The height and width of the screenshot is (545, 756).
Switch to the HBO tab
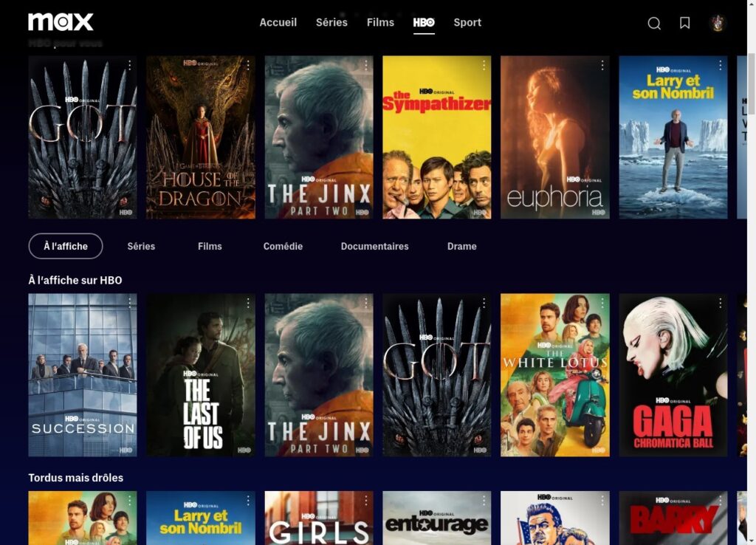point(424,22)
